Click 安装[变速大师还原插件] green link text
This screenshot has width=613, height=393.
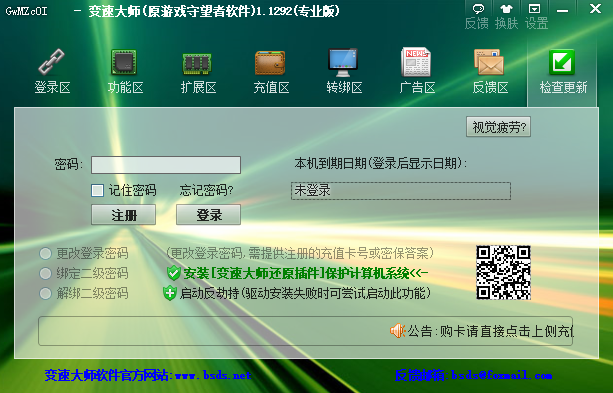(x=306, y=273)
